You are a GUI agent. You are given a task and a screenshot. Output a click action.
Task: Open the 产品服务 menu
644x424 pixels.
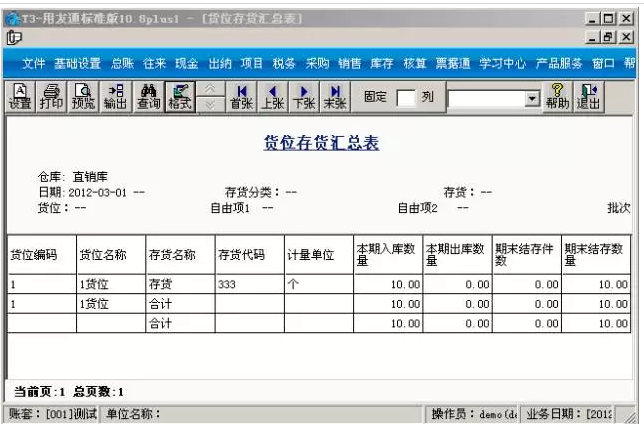coord(559,63)
